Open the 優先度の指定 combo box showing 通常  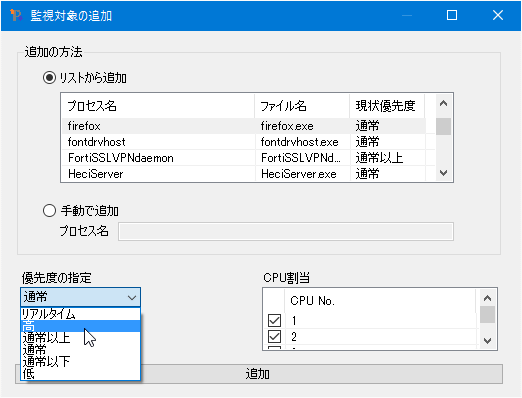[80, 297]
